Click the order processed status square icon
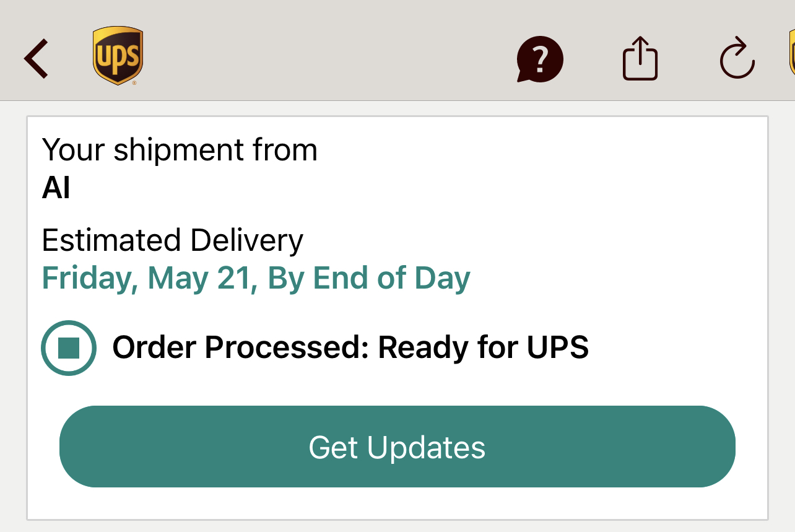This screenshot has width=795, height=532. pyautogui.click(x=69, y=348)
